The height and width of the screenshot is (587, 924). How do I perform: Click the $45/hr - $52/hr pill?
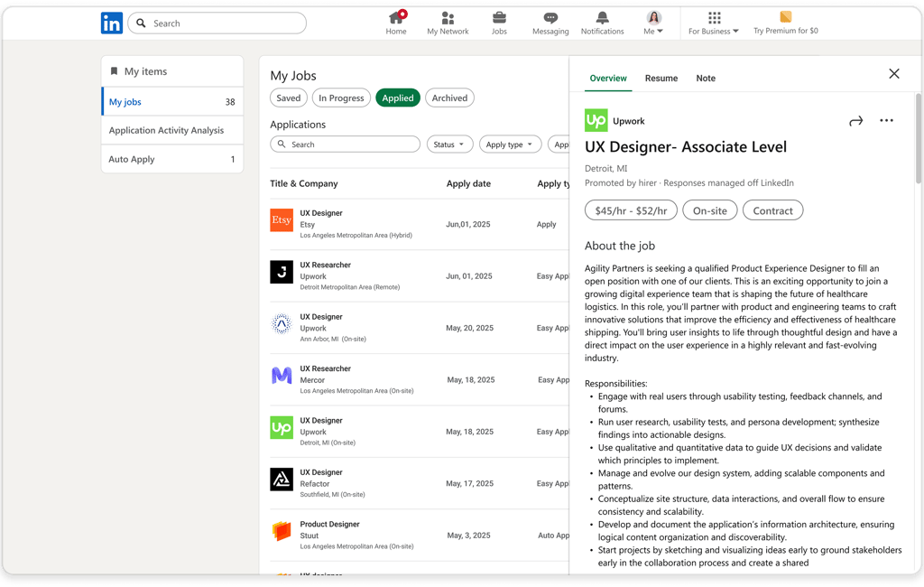[x=631, y=210]
